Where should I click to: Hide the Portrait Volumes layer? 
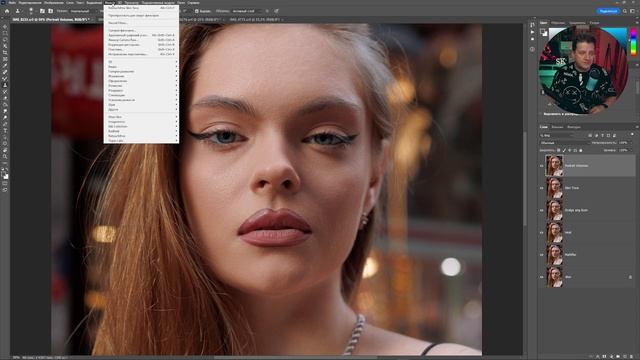tap(542, 166)
